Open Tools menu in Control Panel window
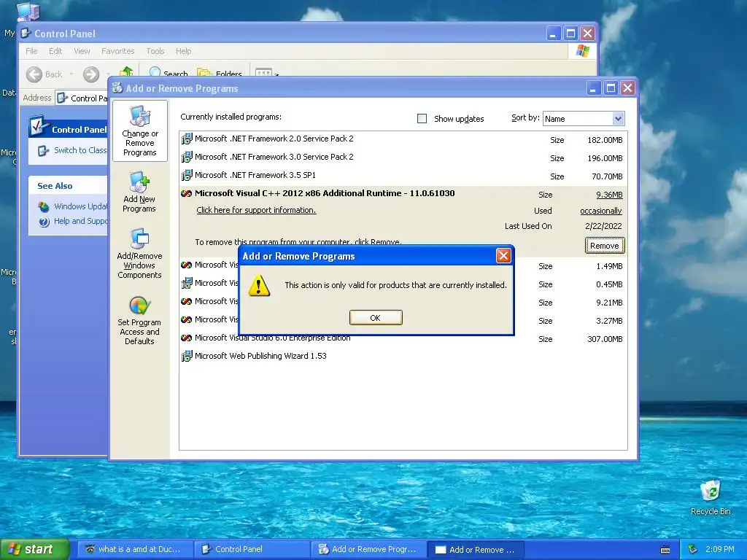The image size is (747, 560). 155,51
